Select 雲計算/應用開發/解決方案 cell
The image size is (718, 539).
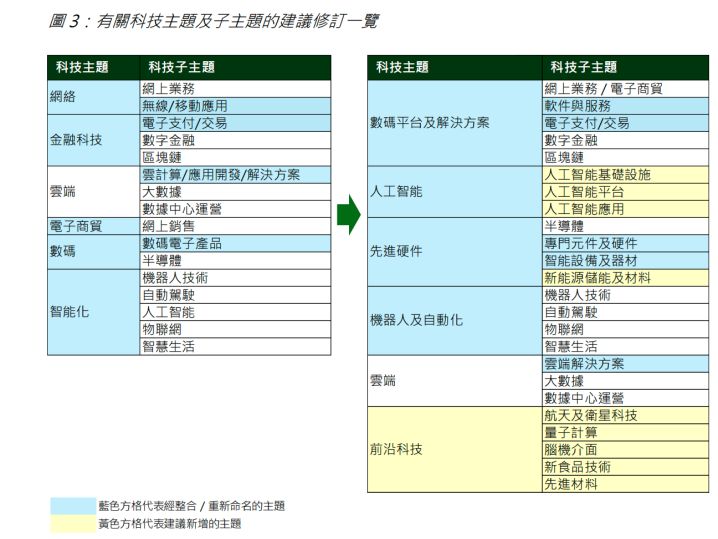(x=235, y=175)
